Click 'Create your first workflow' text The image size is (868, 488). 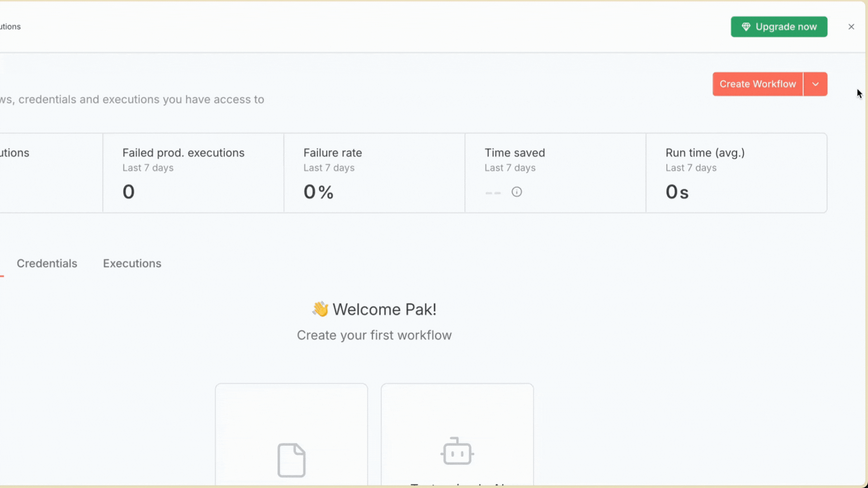point(374,335)
